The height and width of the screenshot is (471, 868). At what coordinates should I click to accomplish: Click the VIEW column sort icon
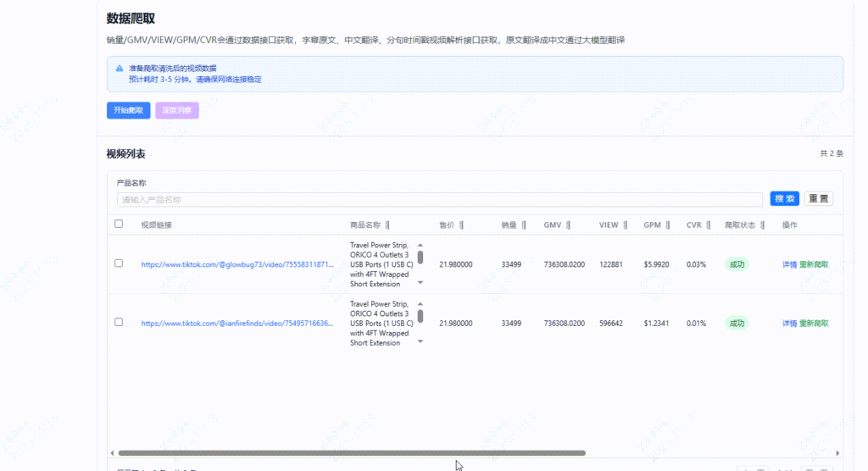click(626, 225)
